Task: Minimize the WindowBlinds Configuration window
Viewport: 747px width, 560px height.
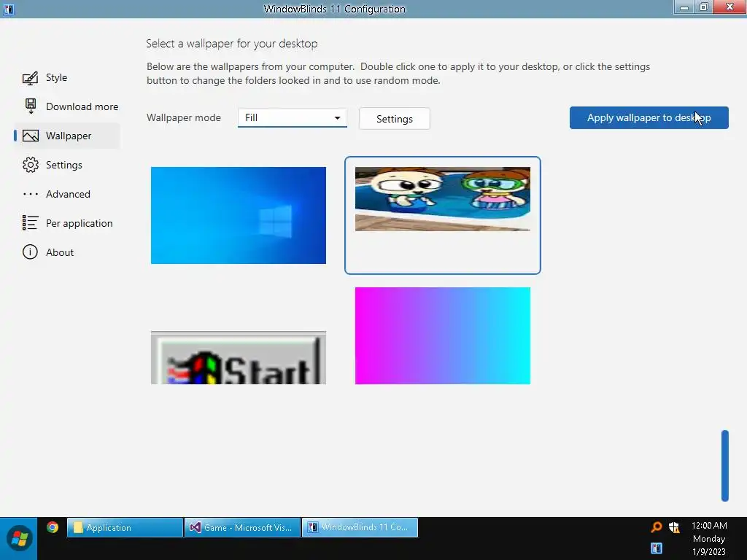Action: tap(684, 7)
